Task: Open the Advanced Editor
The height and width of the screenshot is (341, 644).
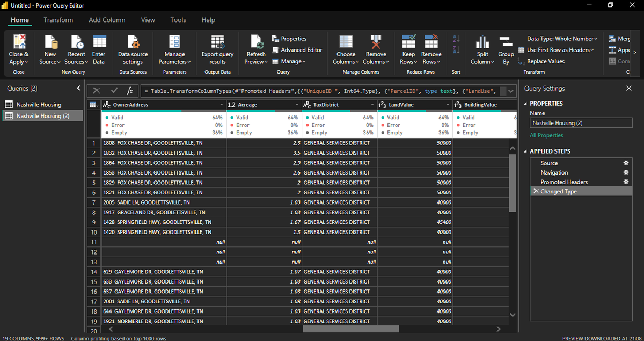Action: [x=297, y=50]
